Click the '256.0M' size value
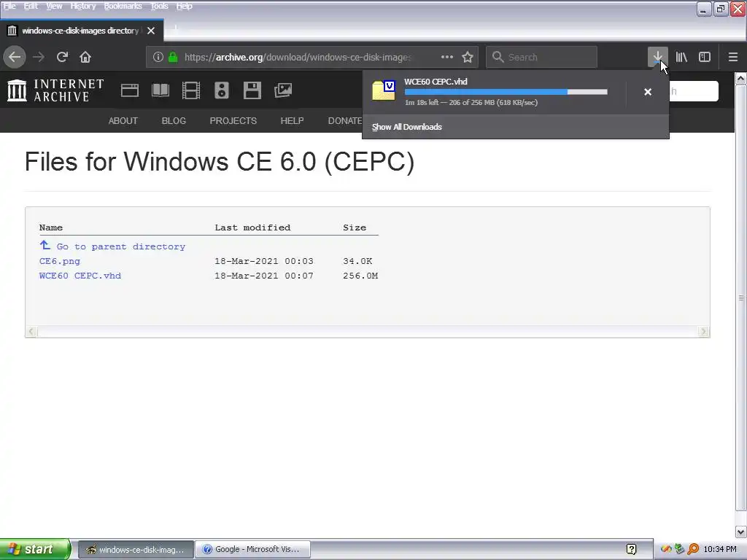The width and height of the screenshot is (747, 560). [x=360, y=276]
